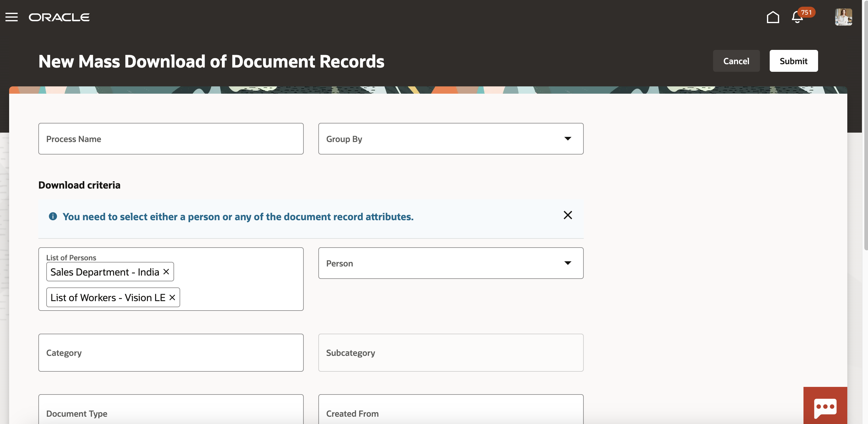
Task: Click the Created From field
Action: click(450, 413)
